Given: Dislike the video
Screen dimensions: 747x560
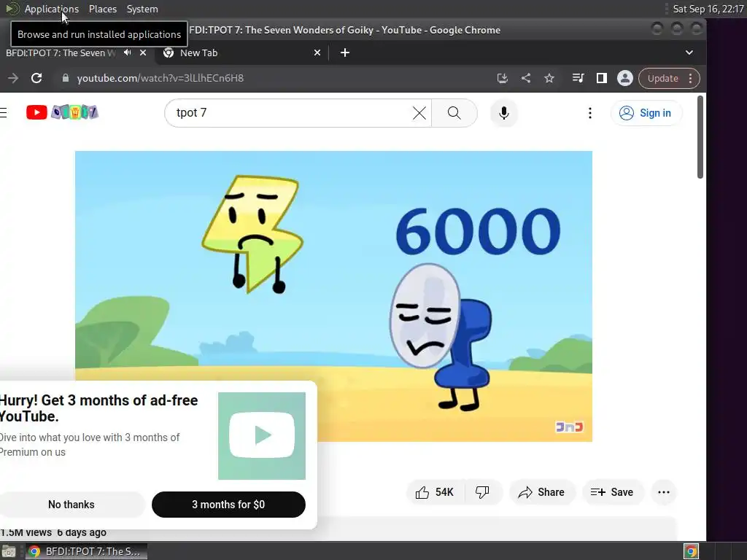Looking at the screenshot, I should pos(483,492).
